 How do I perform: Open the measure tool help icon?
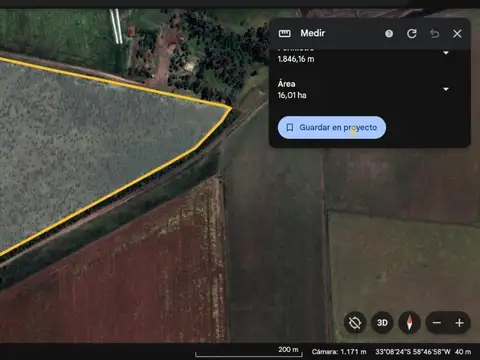click(389, 34)
